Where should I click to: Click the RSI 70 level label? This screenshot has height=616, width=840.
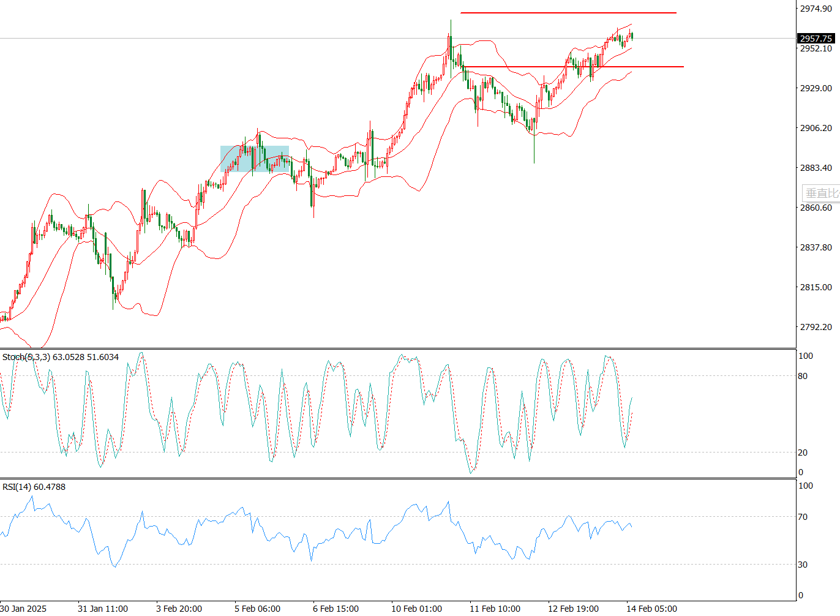click(803, 517)
